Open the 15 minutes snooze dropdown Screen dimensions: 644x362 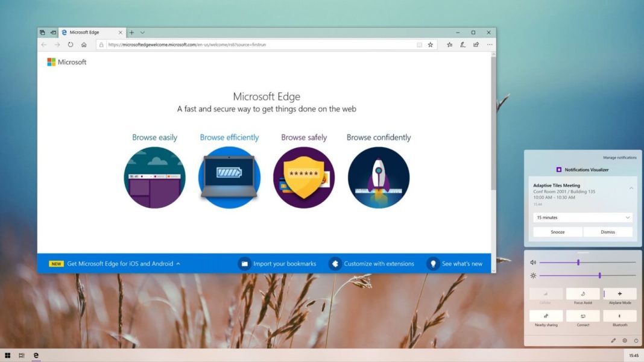point(581,217)
